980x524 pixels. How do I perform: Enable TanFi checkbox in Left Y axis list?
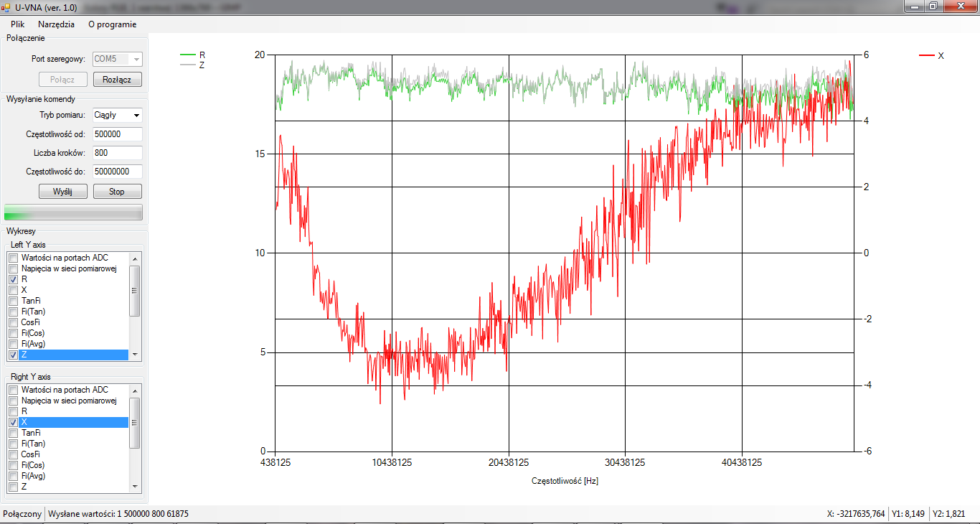(x=13, y=301)
